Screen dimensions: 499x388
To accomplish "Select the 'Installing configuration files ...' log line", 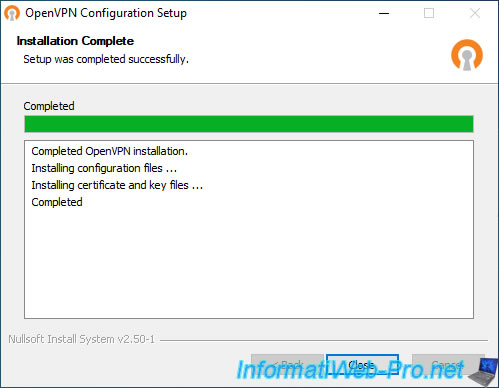I will pyautogui.click(x=104, y=168).
